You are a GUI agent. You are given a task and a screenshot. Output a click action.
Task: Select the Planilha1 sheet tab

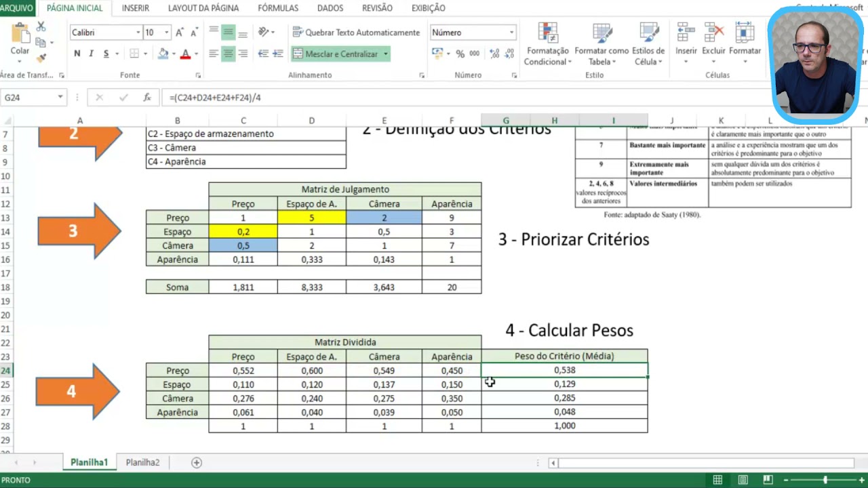pos(89,462)
